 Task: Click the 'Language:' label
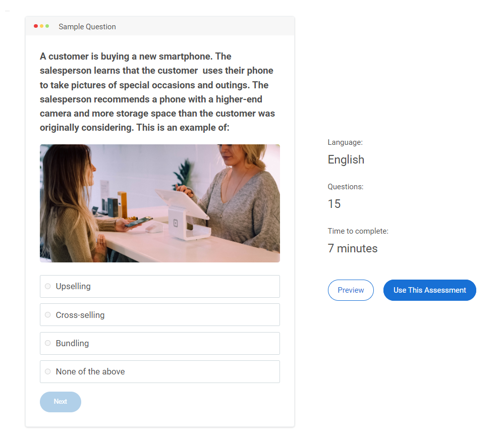tap(345, 142)
